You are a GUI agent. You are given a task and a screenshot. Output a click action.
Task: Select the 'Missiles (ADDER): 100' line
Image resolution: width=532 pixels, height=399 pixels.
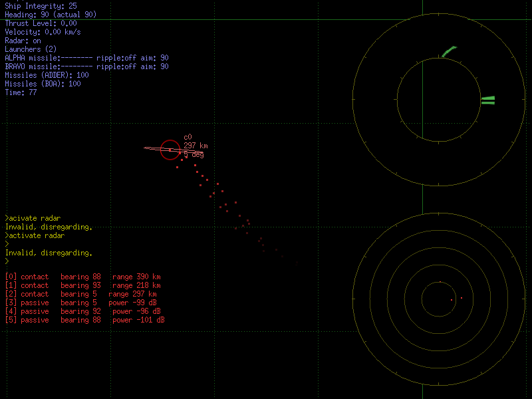(x=47, y=75)
